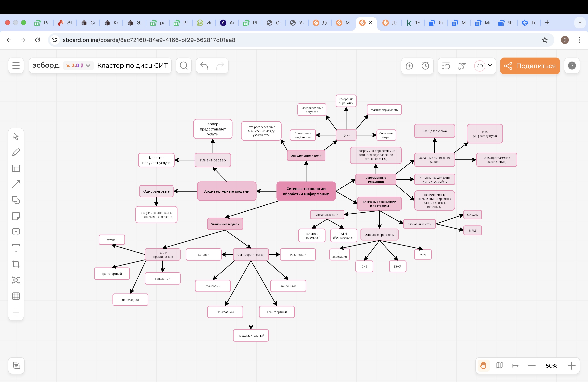Open the hamburger main menu
588x382 pixels.
16,66
